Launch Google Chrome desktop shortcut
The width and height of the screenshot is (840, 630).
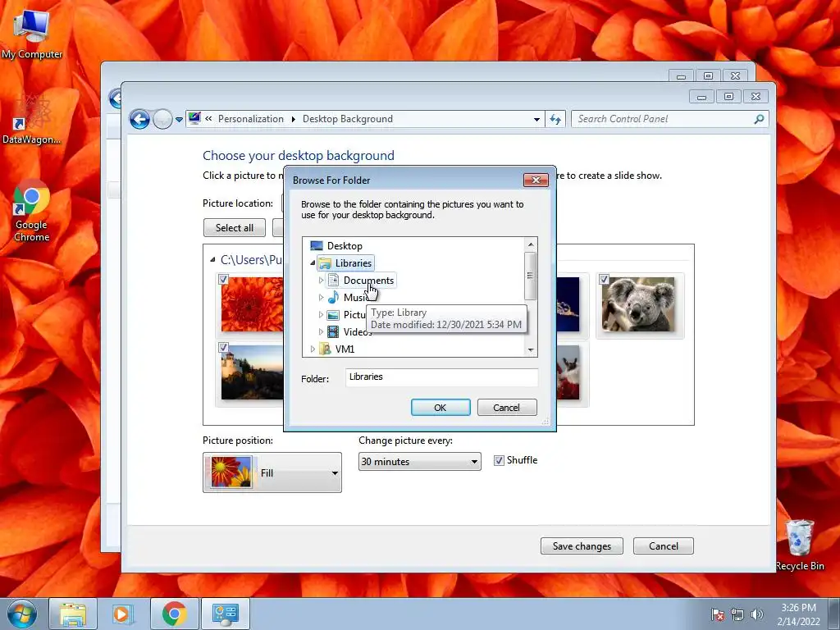[x=32, y=210]
